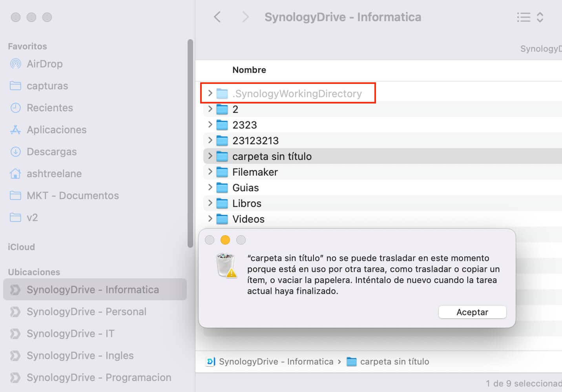
Task: Go back with the left arrow
Action: [217, 17]
